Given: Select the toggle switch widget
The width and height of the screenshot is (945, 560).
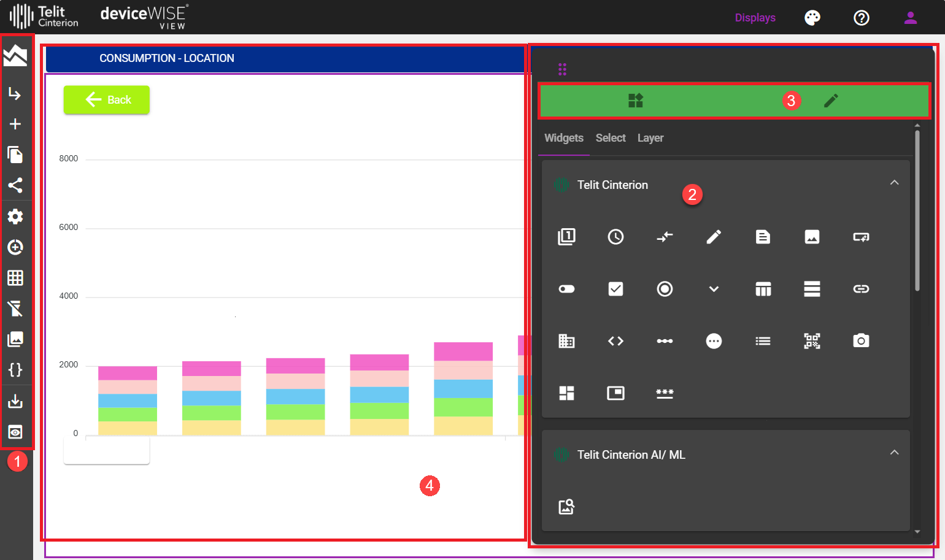Looking at the screenshot, I should click(x=566, y=289).
